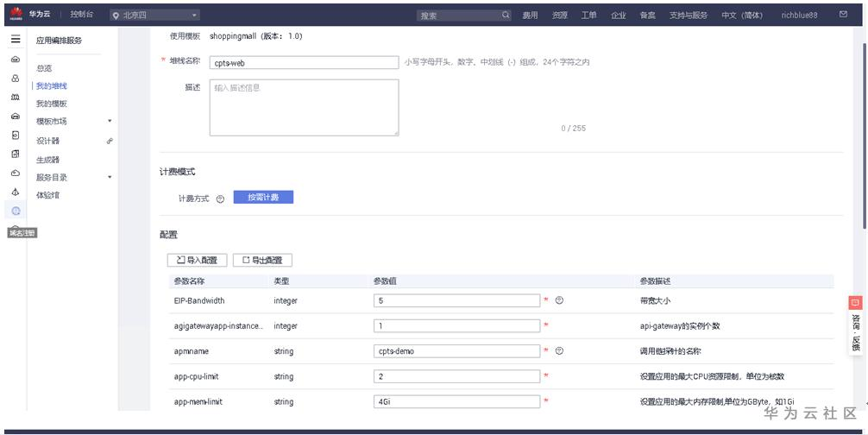
Task: Click the 配置 section heading
Action: click(168, 235)
